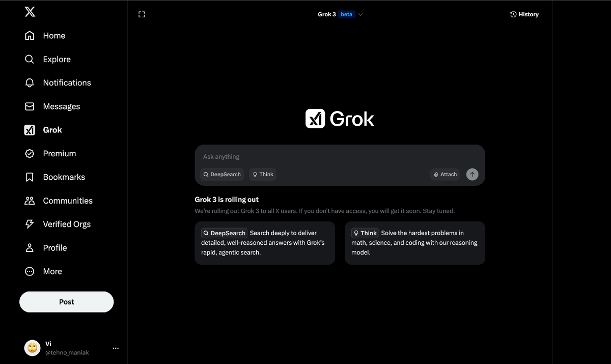The width and height of the screenshot is (611, 364).
Task: Click the More circle dots icon
Action: tap(30, 271)
